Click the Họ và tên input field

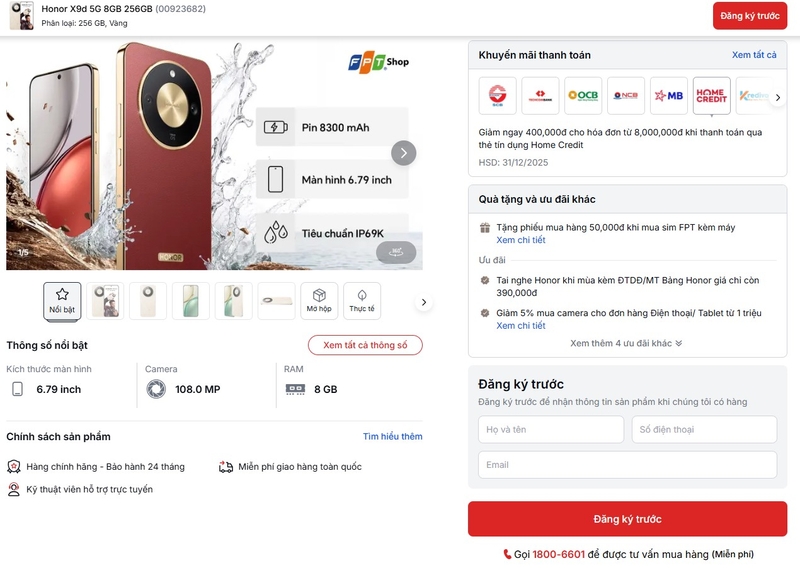coord(551,430)
